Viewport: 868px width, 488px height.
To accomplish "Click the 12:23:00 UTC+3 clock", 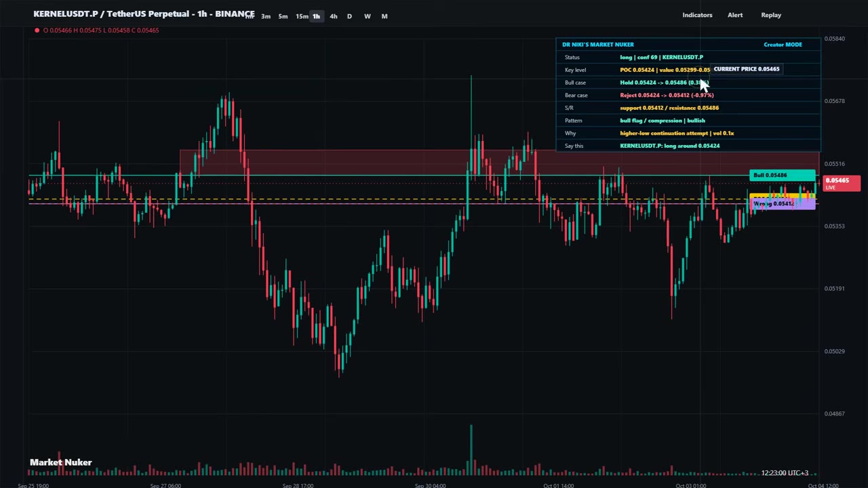I will click(x=784, y=473).
